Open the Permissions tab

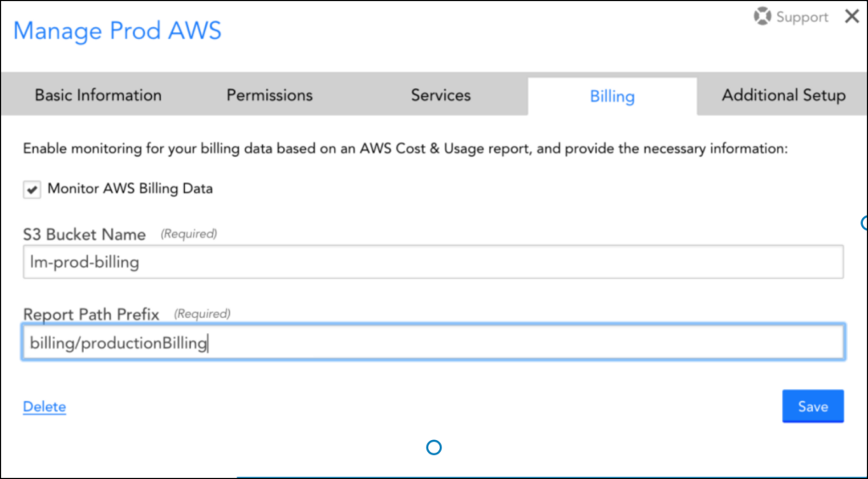[270, 95]
